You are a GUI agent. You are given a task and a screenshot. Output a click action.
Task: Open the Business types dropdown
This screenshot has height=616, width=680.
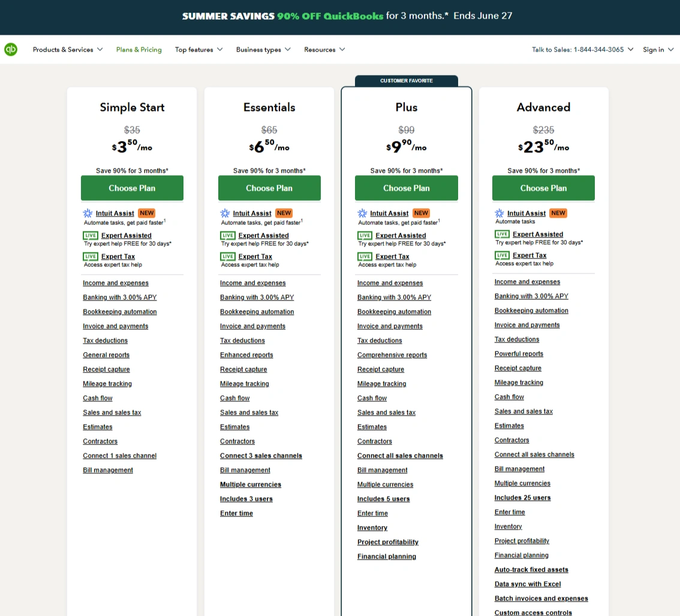tap(263, 49)
